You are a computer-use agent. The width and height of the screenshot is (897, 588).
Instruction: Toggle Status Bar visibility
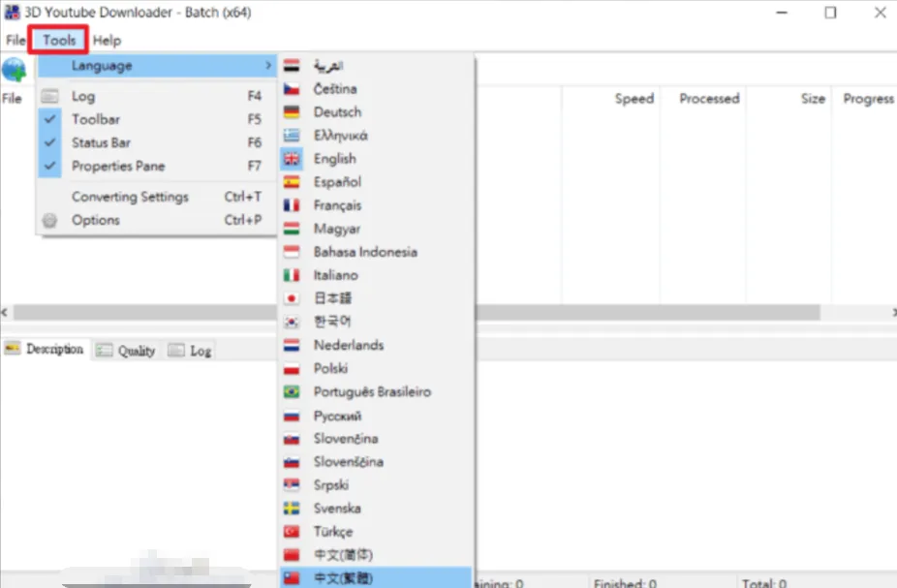156,143
